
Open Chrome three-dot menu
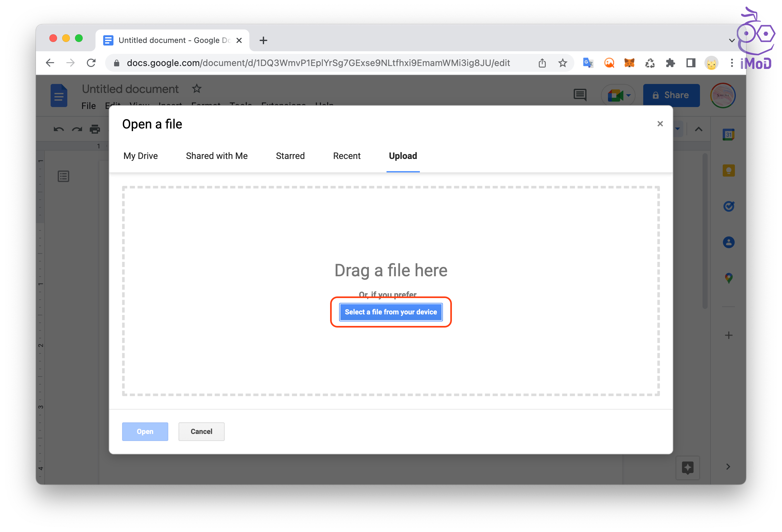(x=732, y=63)
